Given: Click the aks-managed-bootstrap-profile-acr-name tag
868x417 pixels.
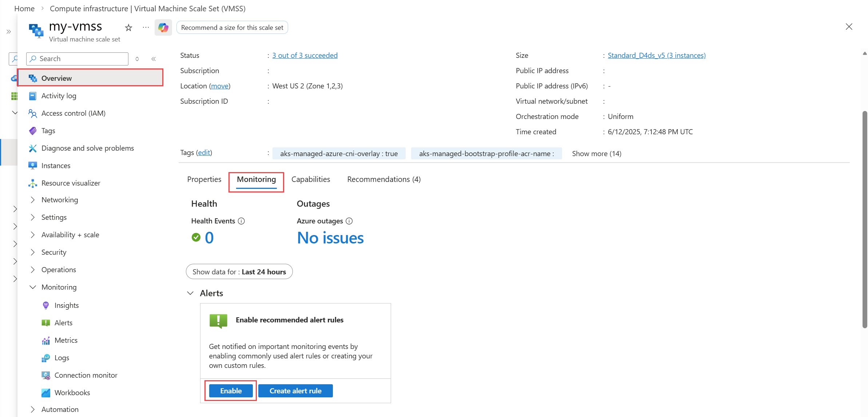Looking at the screenshot, I should pyautogui.click(x=486, y=154).
